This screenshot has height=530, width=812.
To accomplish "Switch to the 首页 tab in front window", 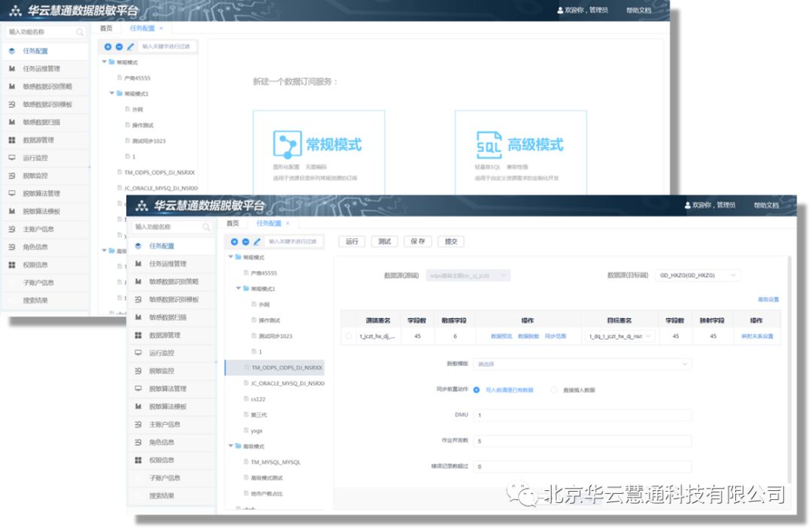I will click(x=233, y=223).
